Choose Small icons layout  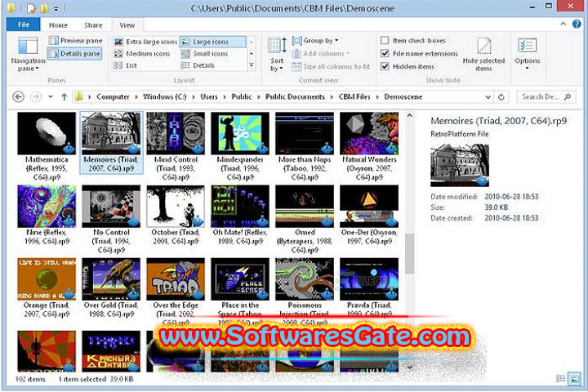[204, 54]
